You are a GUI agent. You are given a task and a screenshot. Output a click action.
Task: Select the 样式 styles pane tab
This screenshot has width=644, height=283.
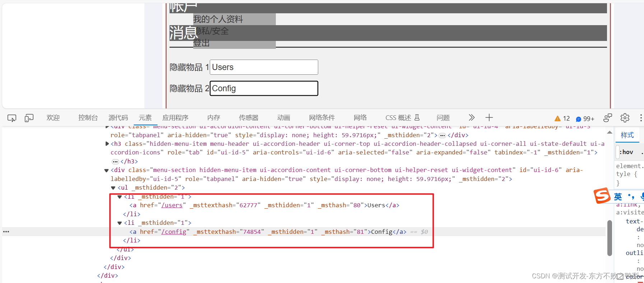(627, 135)
